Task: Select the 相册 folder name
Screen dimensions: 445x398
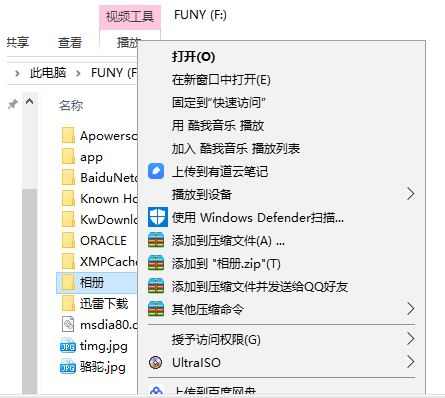Action: pyautogui.click(x=92, y=282)
